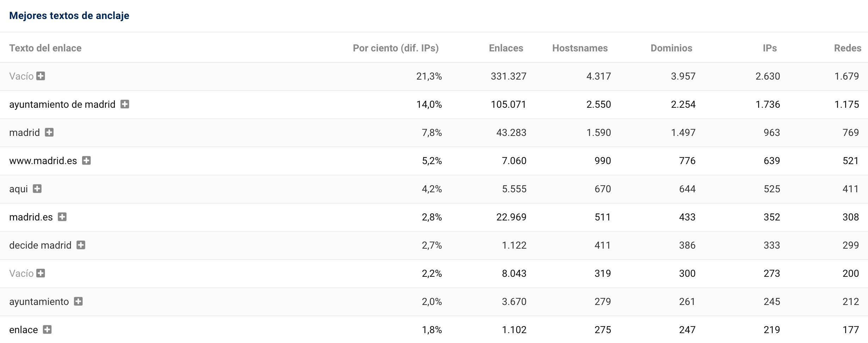Viewport: 868px width, 343px height.
Task: Click plus icon next to 'madrid'
Action: coord(49,132)
